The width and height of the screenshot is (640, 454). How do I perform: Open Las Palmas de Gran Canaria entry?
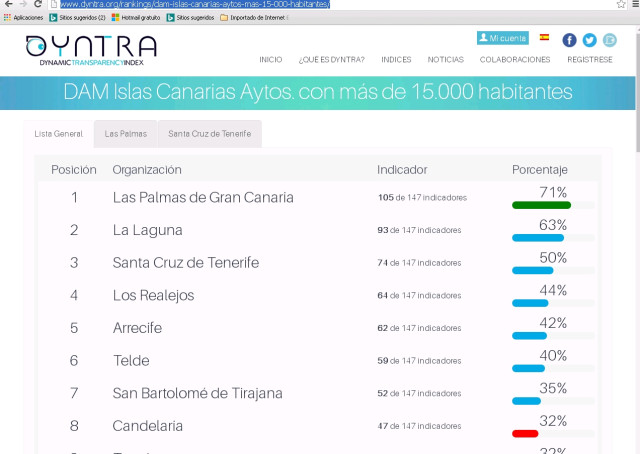(x=203, y=198)
